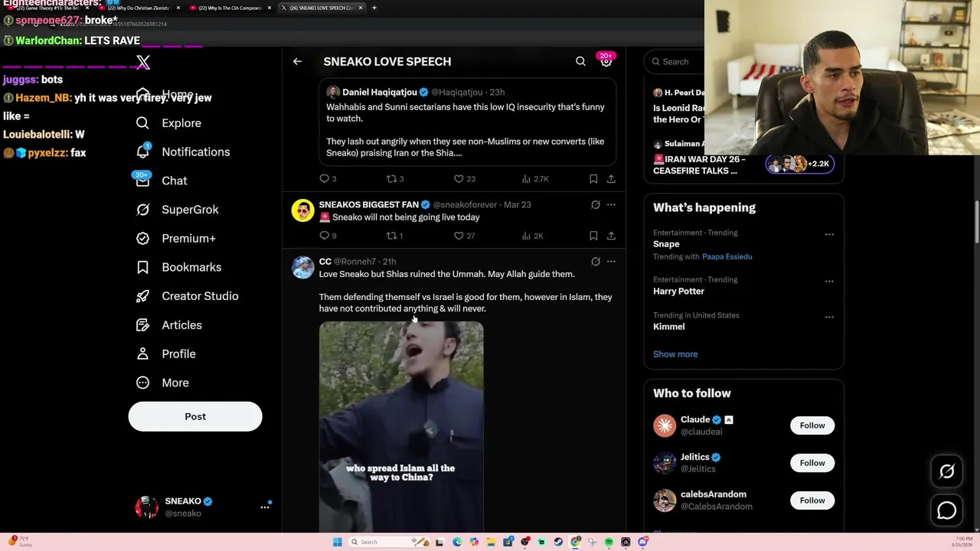This screenshot has width=980, height=551.
Task: Open more options for the Snape trend
Action: pos(829,234)
